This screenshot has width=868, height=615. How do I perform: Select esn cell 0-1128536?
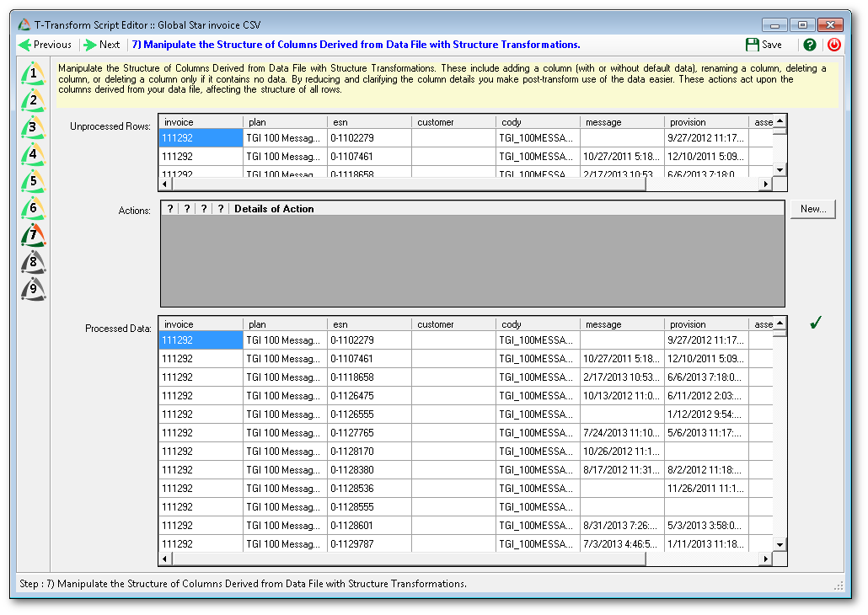click(369, 489)
